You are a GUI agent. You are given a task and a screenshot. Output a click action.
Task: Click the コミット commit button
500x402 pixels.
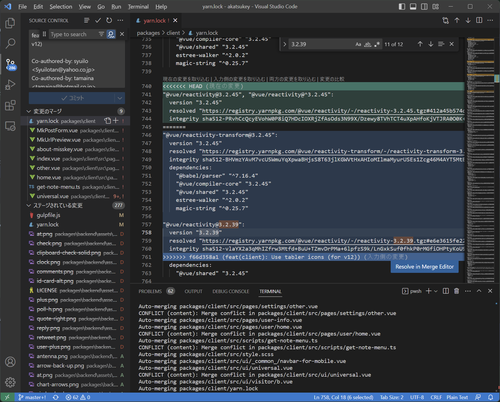pyautogui.click(x=72, y=98)
